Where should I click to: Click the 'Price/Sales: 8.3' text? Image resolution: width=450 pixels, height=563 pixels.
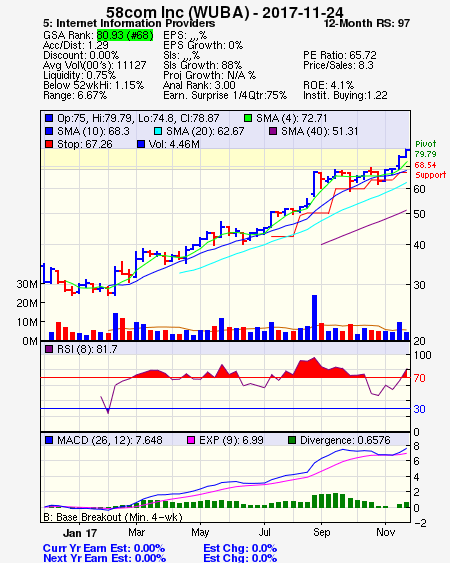click(338, 65)
